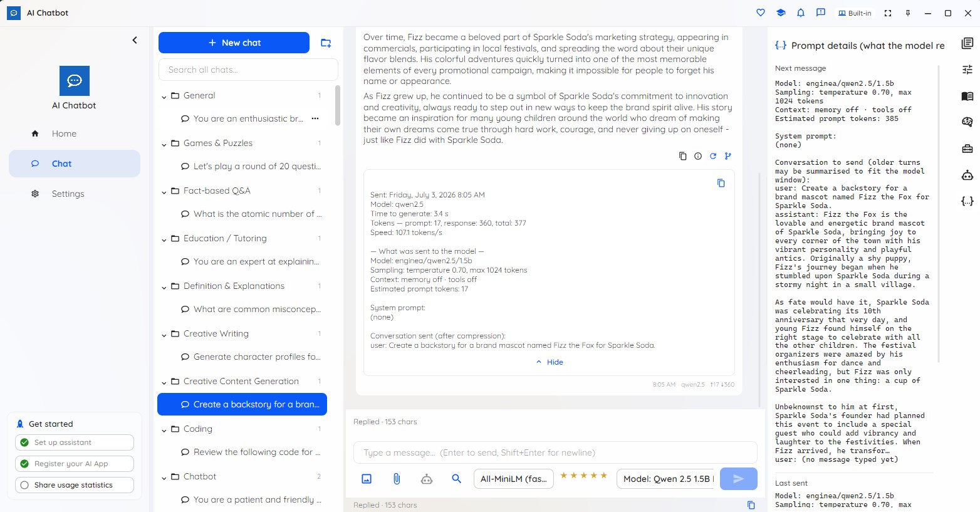Copy the assistant response using the copy icon
This screenshot has width=980, height=512.
click(x=683, y=156)
